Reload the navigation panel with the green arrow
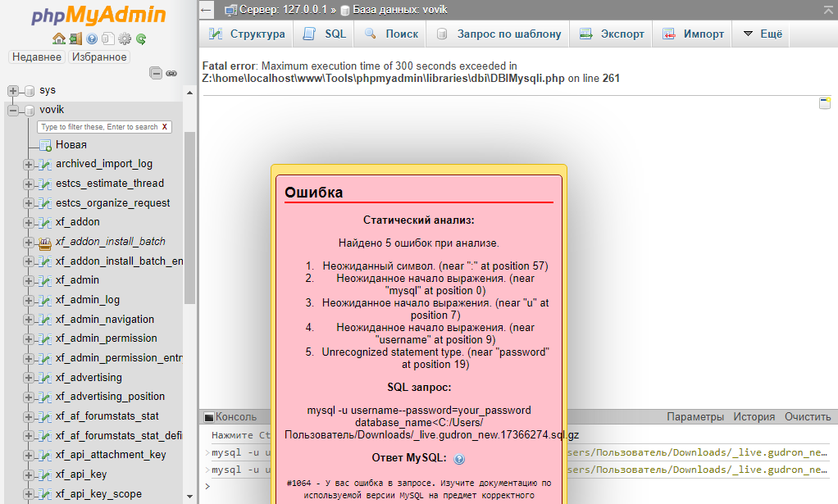Image resolution: width=838 pixels, height=504 pixels. point(141,39)
